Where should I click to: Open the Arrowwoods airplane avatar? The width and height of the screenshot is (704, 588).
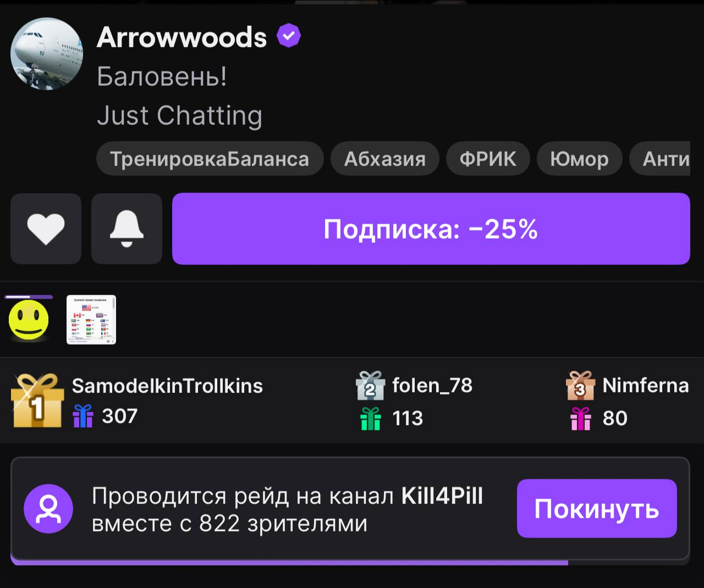pos(47,54)
